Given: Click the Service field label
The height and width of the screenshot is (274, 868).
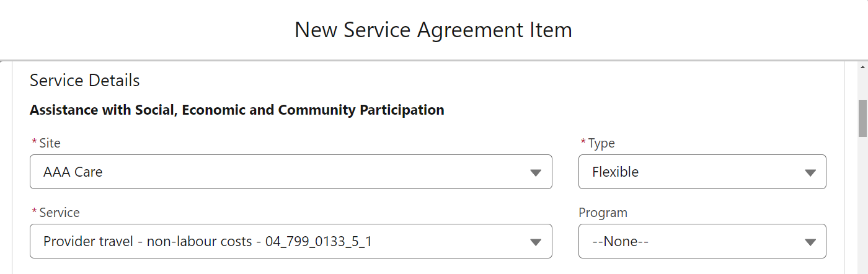Looking at the screenshot, I should 59,213.
